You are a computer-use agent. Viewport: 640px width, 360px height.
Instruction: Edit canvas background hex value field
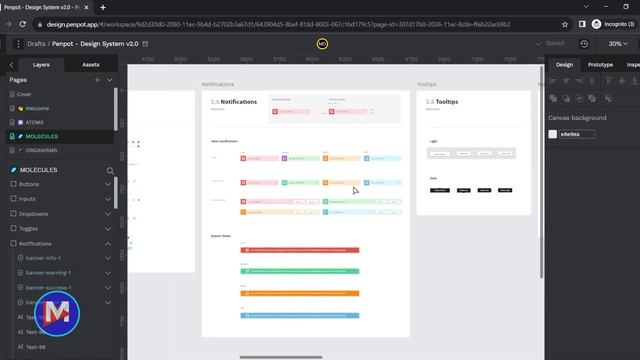577,134
